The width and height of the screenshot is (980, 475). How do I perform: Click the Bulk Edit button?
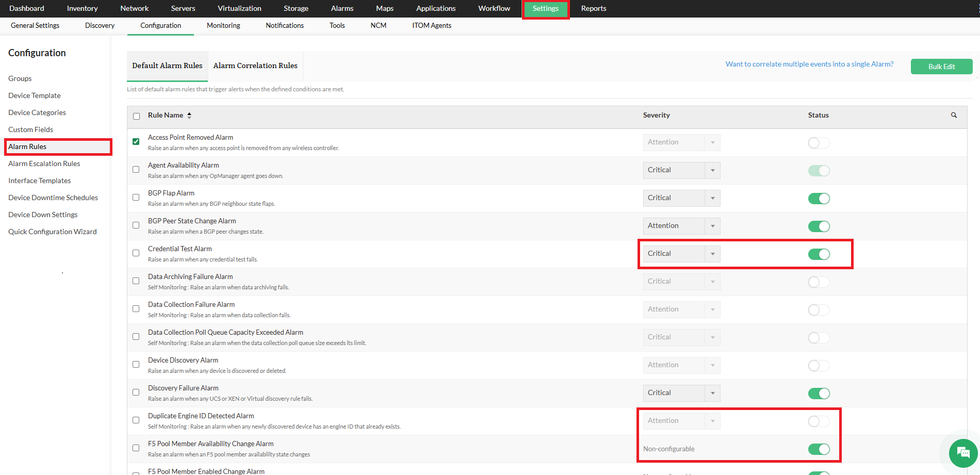[941, 66]
